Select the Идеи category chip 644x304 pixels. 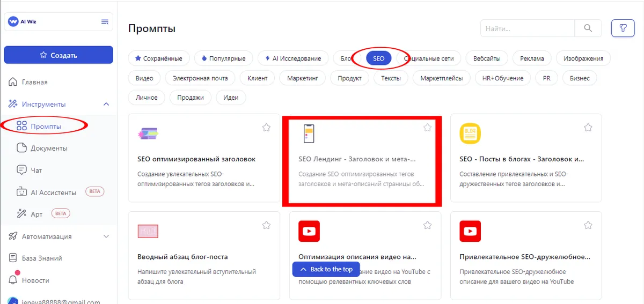pyautogui.click(x=231, y=98)
